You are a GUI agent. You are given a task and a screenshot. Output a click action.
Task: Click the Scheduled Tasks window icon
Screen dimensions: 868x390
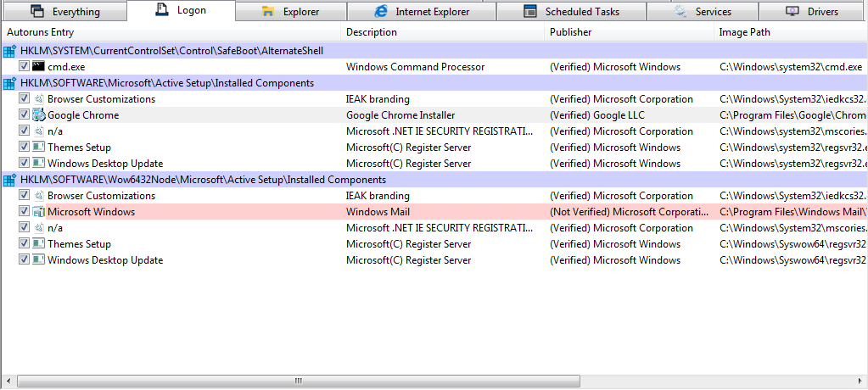pos(529,11)
